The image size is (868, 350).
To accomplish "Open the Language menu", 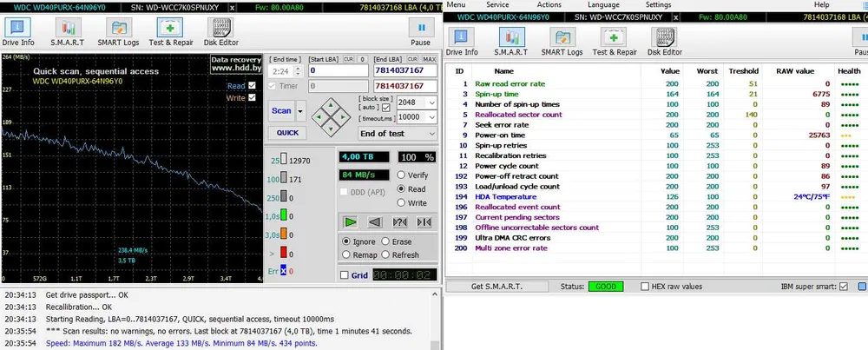I will [x=603, y=4].
